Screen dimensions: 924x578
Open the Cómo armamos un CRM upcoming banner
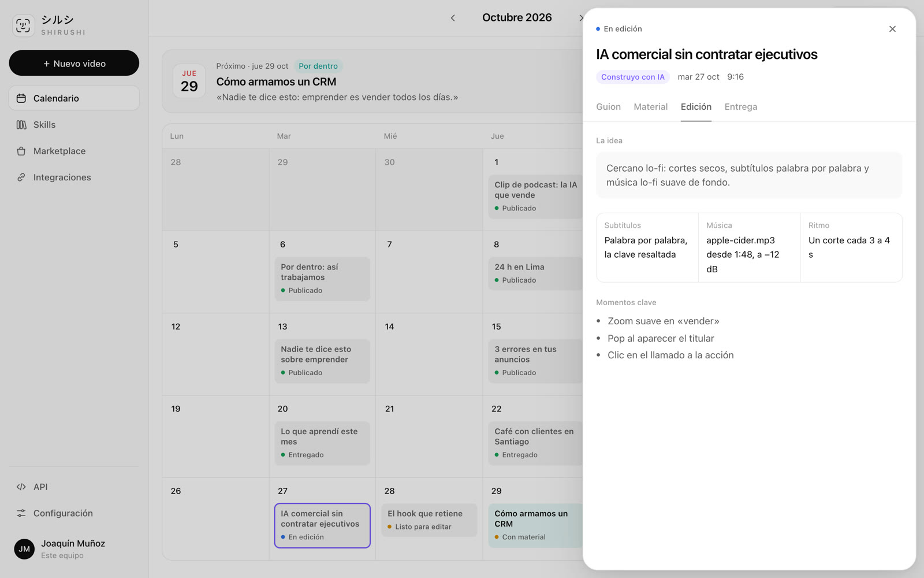tap(372, 81)
